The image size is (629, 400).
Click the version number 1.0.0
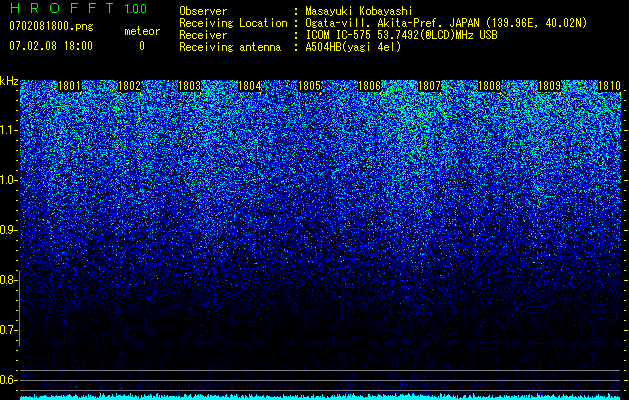pos(135,8)
